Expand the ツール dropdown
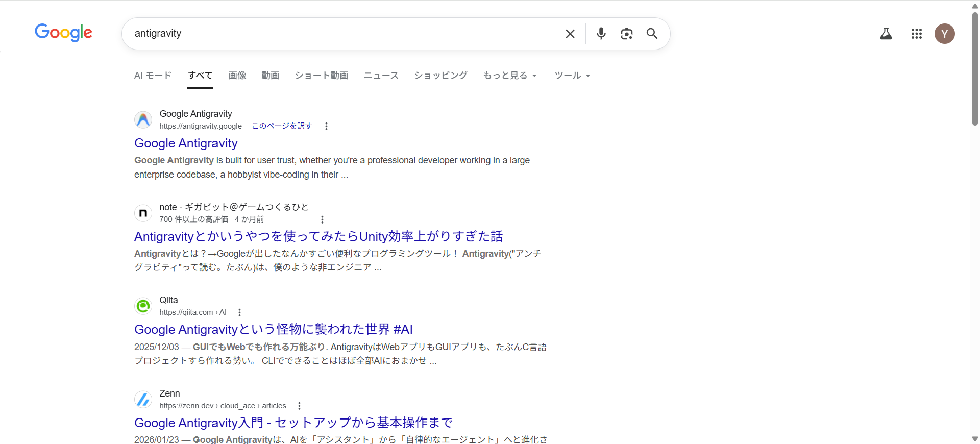Screen dimensions: 980x444 click(x=572, y=76)
